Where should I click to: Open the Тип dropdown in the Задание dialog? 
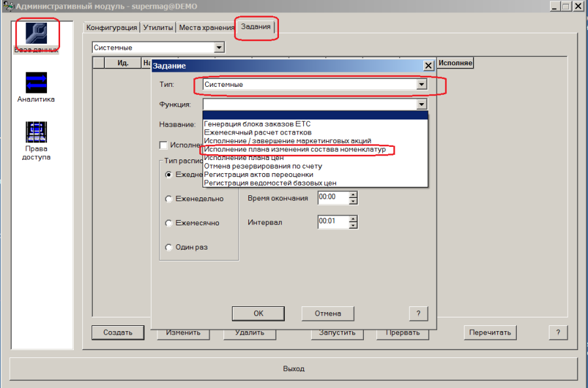tap(421, 84)
